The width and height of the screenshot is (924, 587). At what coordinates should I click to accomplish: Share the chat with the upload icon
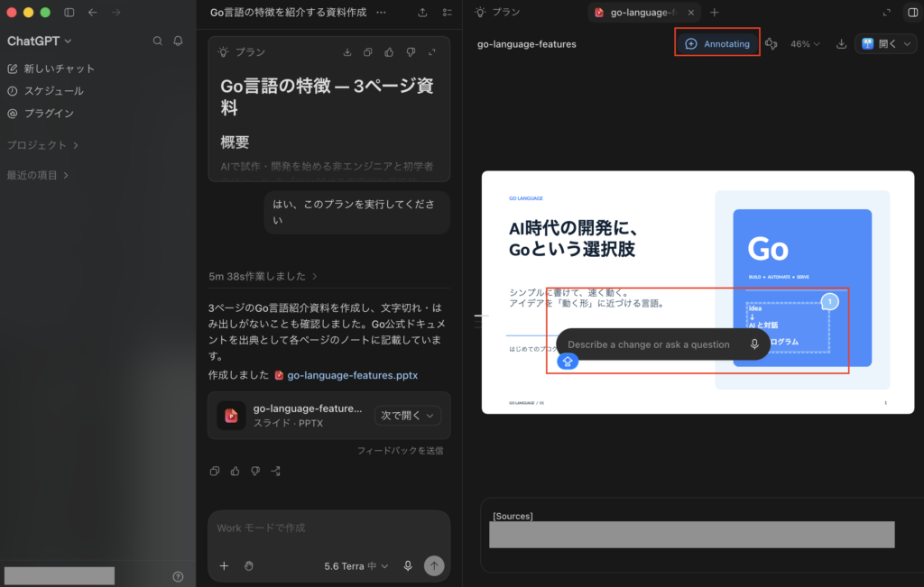pyautogui.click(x=422, y=13)
